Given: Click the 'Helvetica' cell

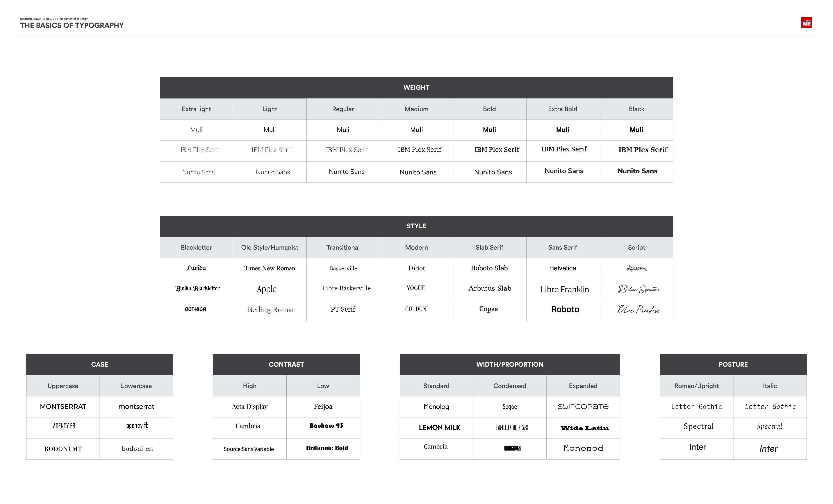Looking at the screenshot, I should [x=563, y=269].
